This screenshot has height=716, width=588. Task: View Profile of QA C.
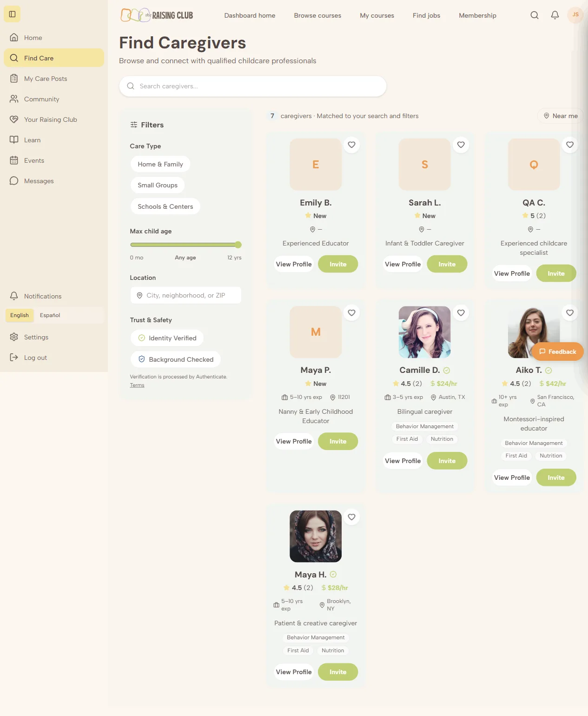point(512,273)
